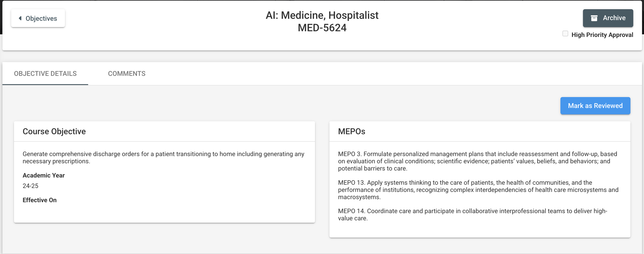644x254 pixels.
Task: Select the 'AI: Medicine, Hospitalist' title
Action: tap(322, 15)
